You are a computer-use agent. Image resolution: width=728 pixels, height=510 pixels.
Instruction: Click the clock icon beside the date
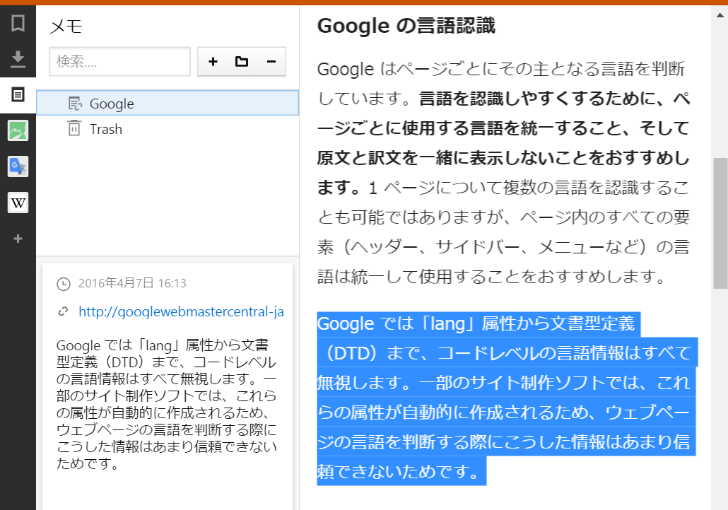63,284
